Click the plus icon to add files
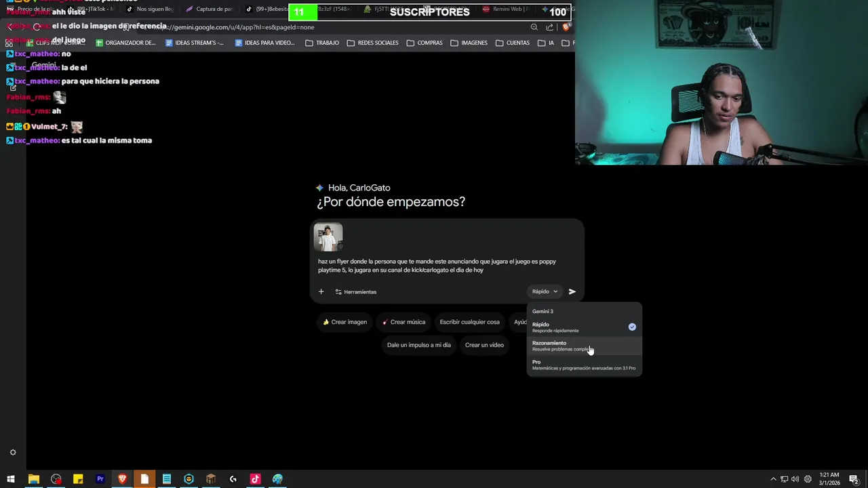This screenshot has width=868, height=488. (x=321, y=291)
